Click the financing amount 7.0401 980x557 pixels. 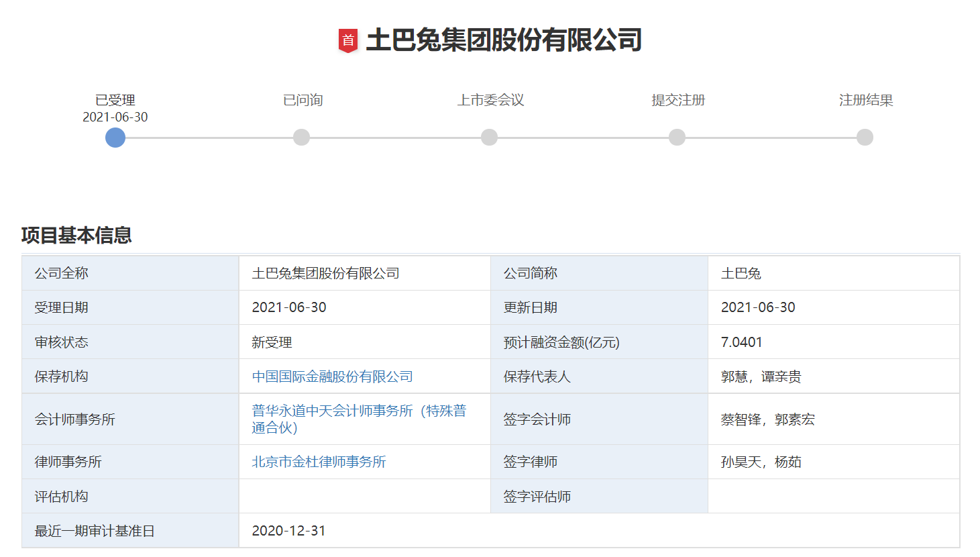[x=741, y=342]
